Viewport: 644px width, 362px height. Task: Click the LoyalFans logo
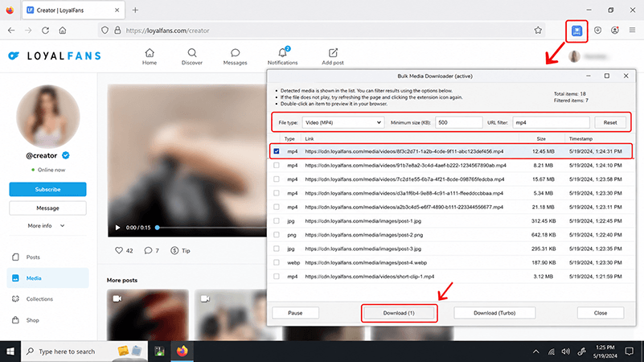54,56
